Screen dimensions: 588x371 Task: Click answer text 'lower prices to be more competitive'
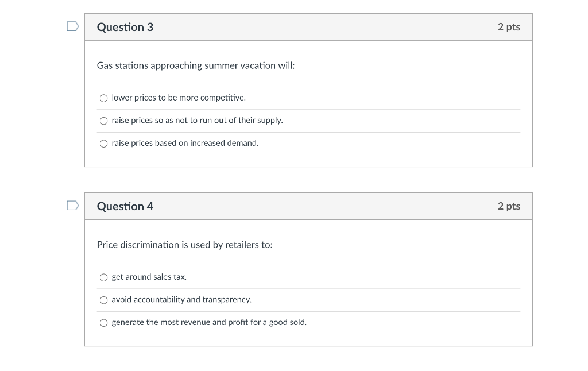[179, 98]
